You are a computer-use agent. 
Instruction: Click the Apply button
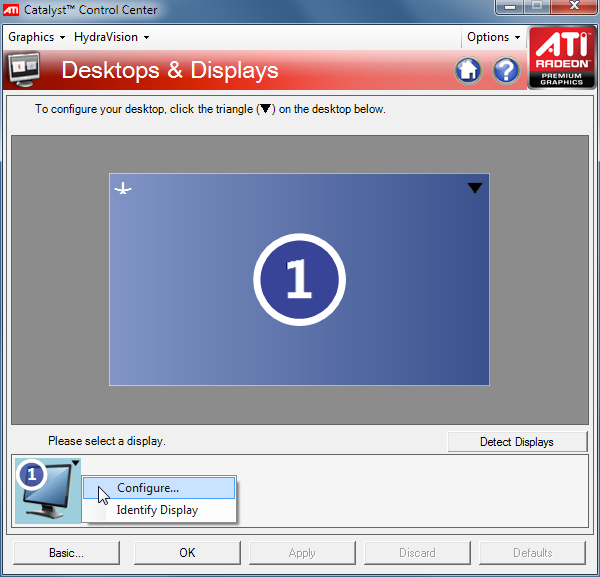[x=302, y=553]
